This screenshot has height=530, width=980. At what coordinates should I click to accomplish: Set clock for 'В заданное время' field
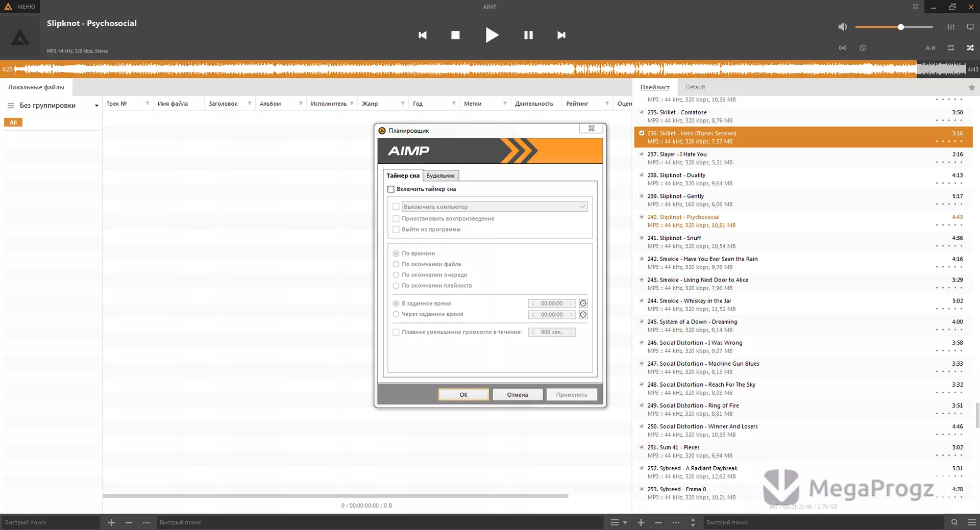(x=583, y=304)
